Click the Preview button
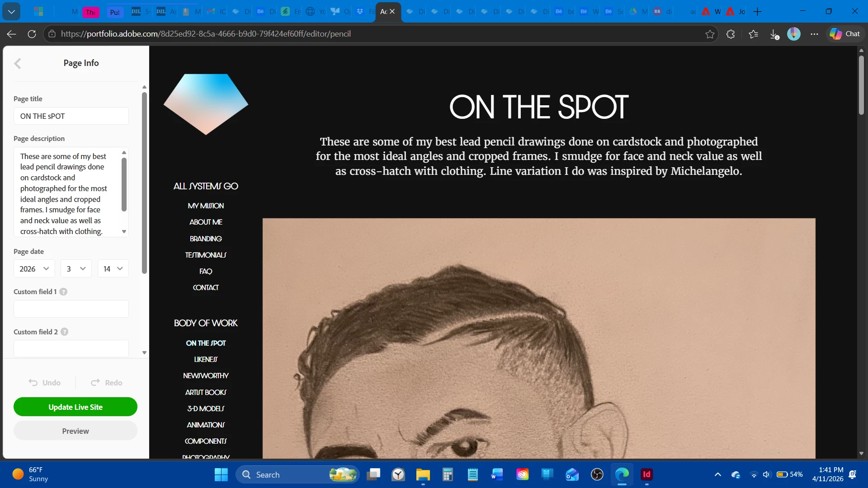Image resolution: width=868 pixels, height=488 pixels. pyautogui.click(x=75, y=431)
